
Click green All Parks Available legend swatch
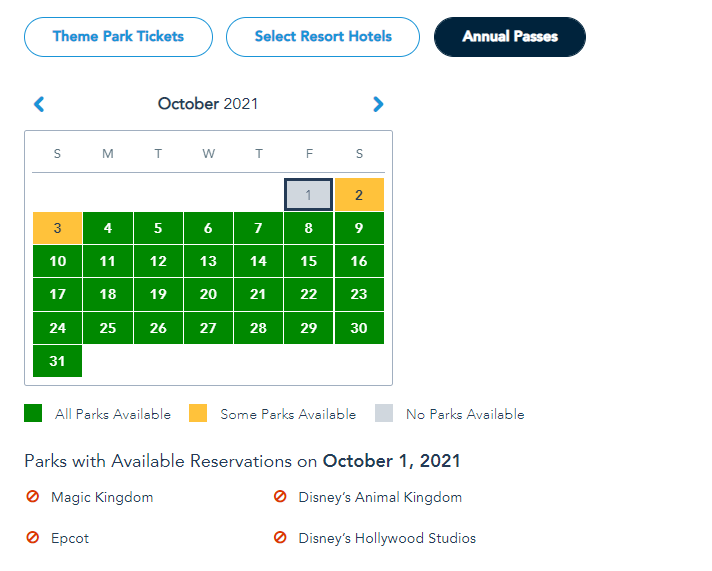tap(33, 414)
